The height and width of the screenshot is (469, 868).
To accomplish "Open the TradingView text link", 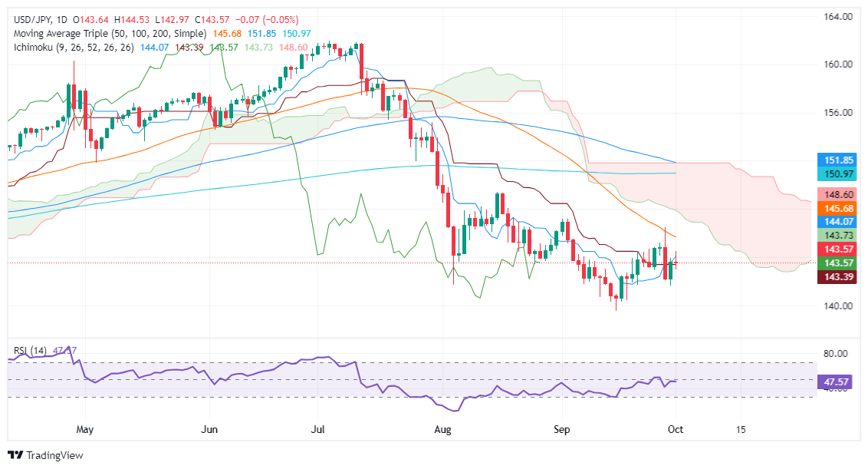I will 54,455.
